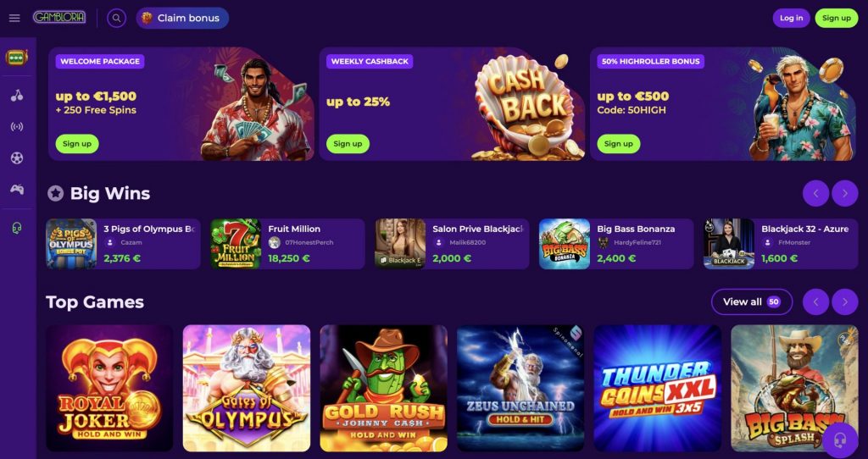Sign up via Welcome Package banner
The height and width of the screenshot is (459, 868).
[77, 144]
